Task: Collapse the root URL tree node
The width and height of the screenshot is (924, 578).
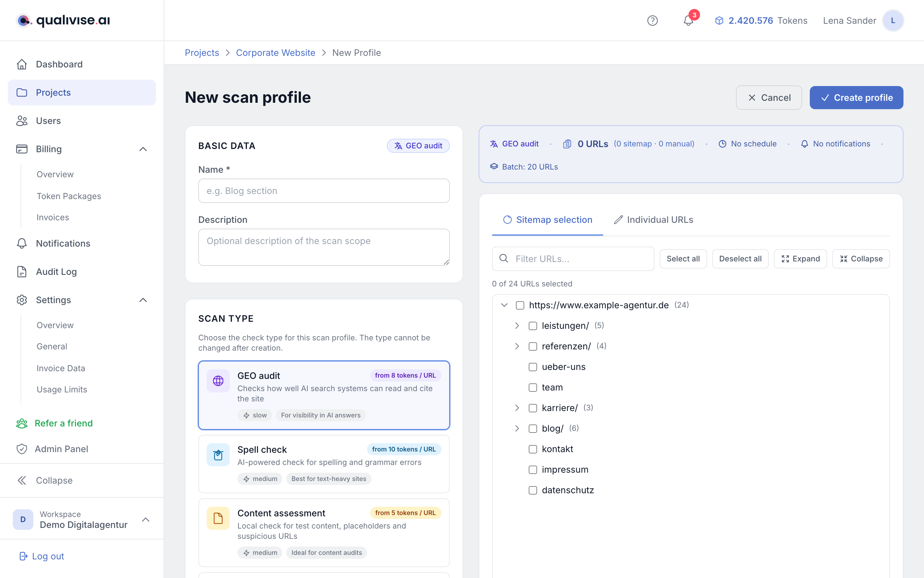Action: tap(504, 305)
